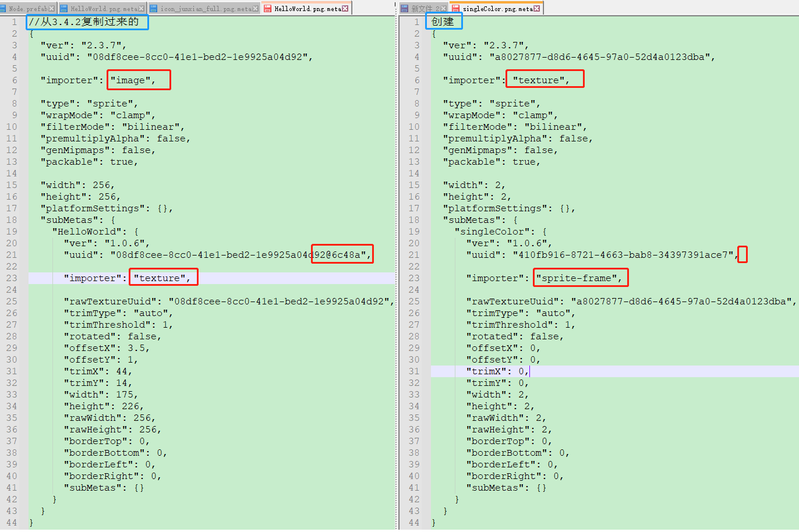Click the "rawHeight": 256 line
This screenshot has width=799, height=532.
click(113, 430)
